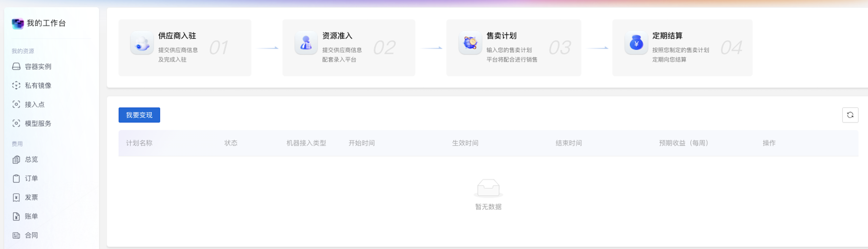Image resolution: width=868 pixels, height=249 pixels.
Task: Click the 输入您的售卖计划 description text
Action: [x=509, y=50]
